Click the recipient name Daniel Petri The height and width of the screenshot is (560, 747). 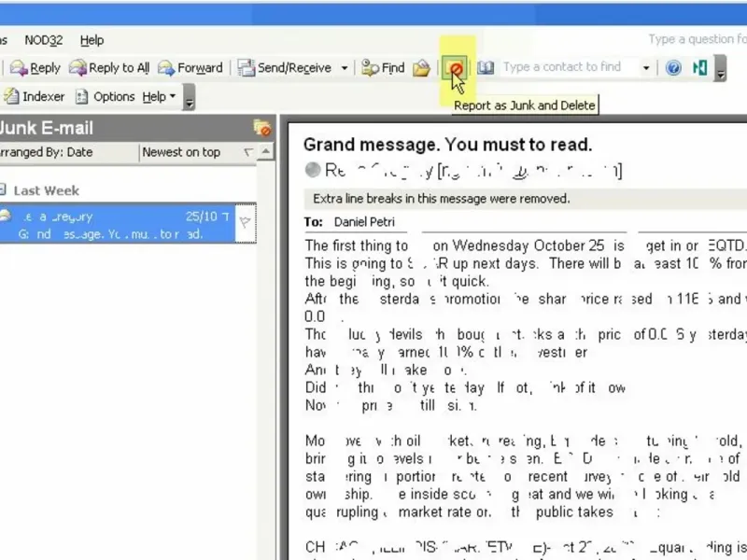[364, 222]
